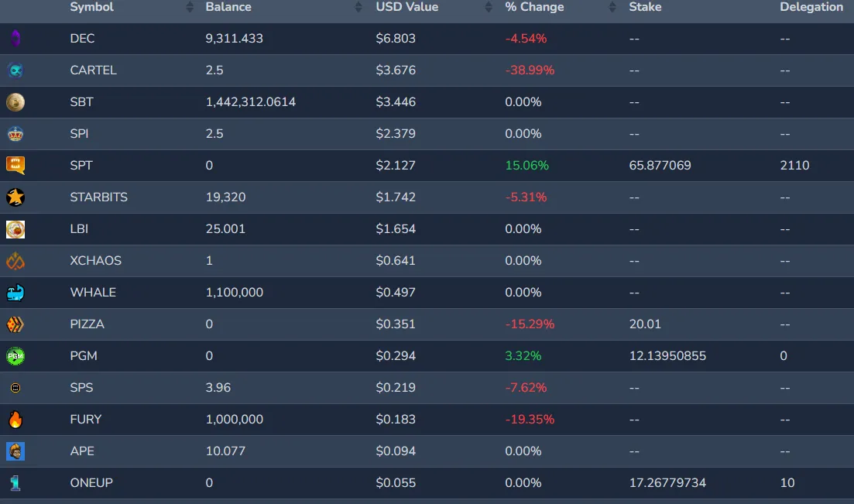Image resolution: width=854 pixels, height=504 pixels.
Task: Click PGM change 3.32%
Action: [523, 356]
